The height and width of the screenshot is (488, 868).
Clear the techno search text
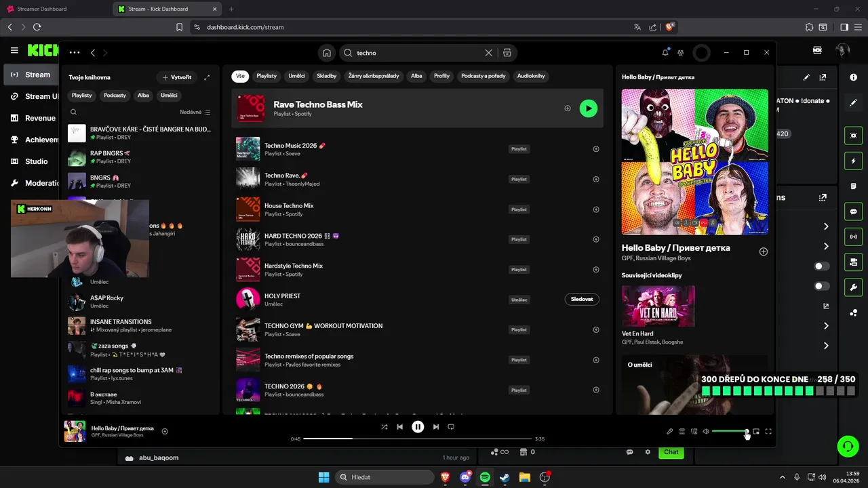[488, 53]
